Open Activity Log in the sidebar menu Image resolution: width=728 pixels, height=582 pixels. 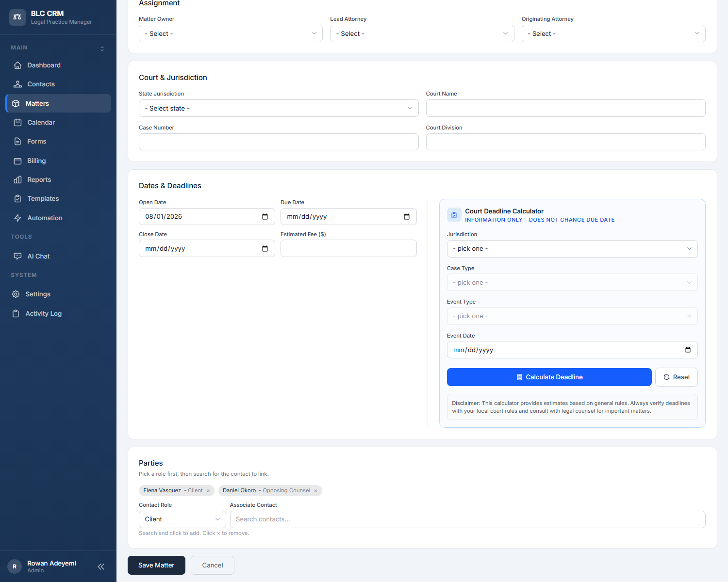click(58, 313)
